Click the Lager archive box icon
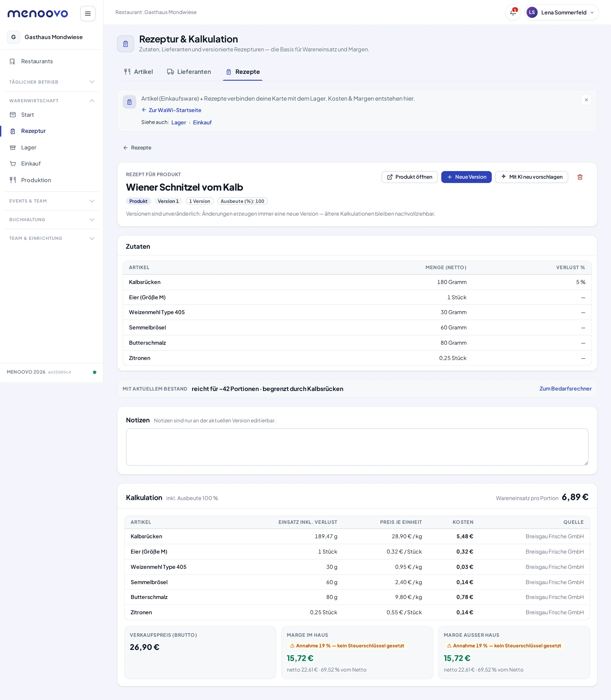Image resolution: width=611 pixels, height=700 pixels. (x=13, y=148)
